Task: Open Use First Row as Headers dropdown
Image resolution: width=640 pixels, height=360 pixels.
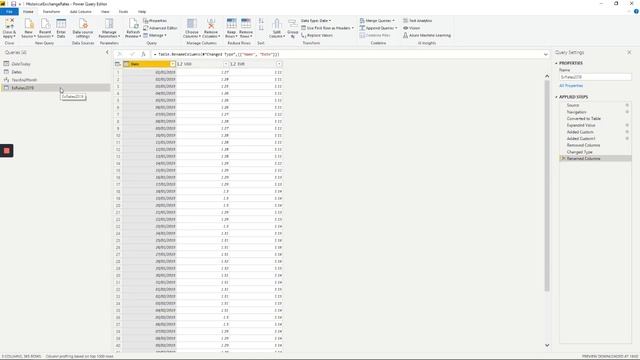Action: click(x=328, y=28)
